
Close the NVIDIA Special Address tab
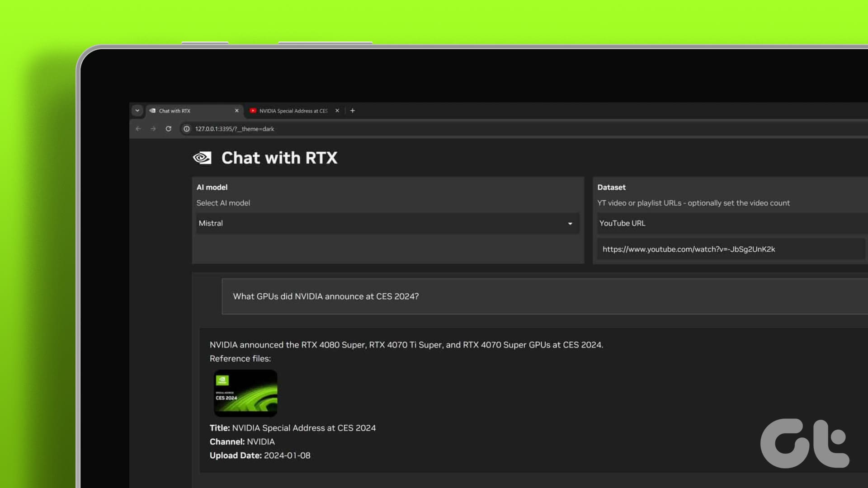point(337,111)
